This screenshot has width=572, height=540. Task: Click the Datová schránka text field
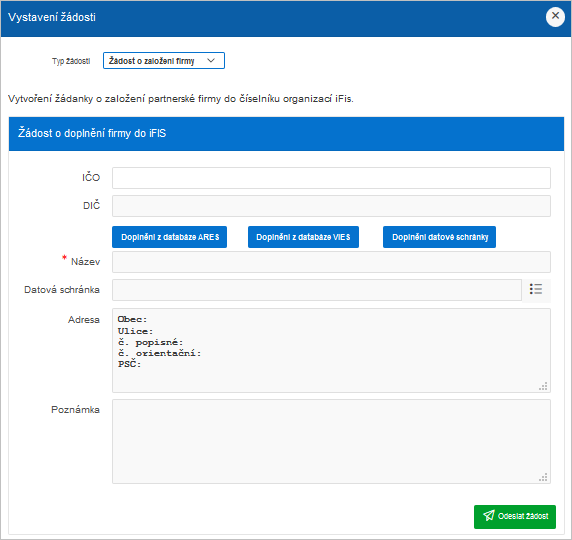tap(317, 290)
